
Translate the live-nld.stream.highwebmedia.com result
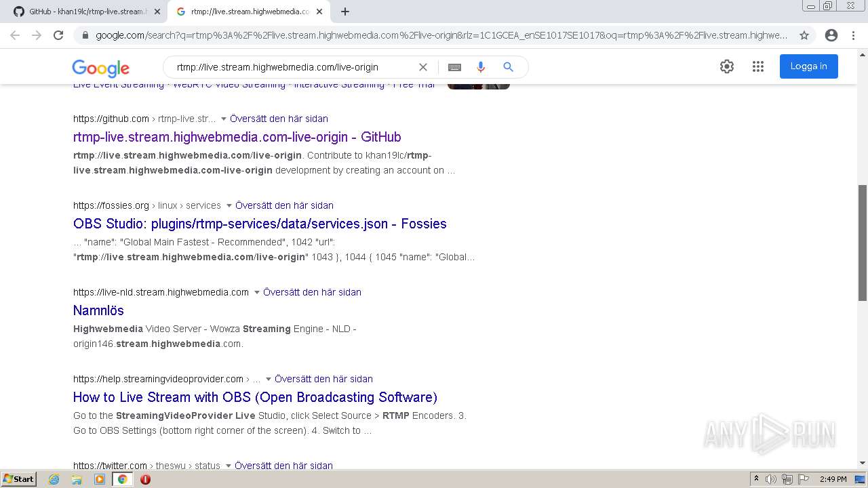pos(312,292)
